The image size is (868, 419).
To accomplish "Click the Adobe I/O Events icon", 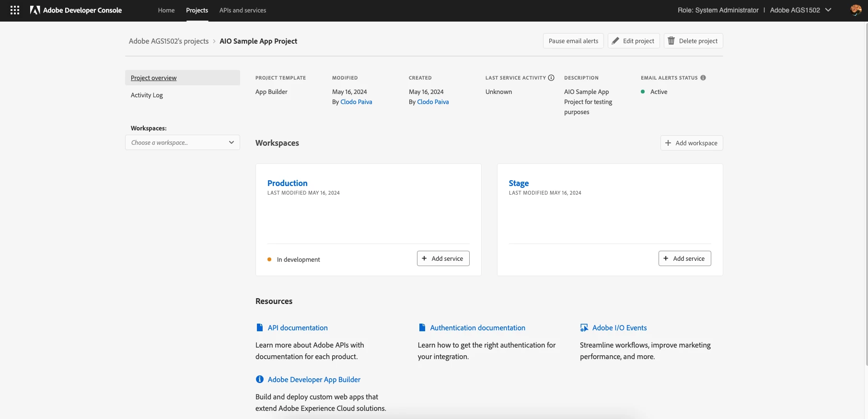I will click(584, 328).
